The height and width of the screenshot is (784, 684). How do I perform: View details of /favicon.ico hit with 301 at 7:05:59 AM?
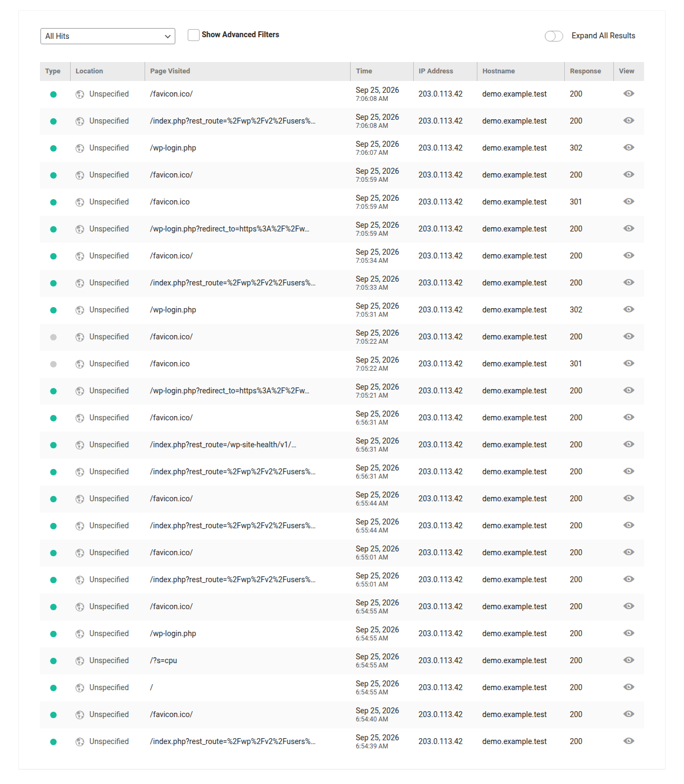click(x=628, y=201)
